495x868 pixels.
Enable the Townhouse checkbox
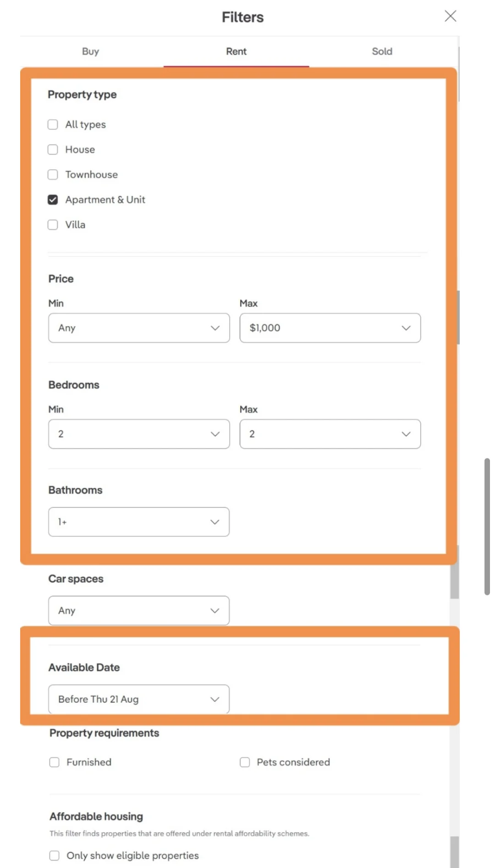(53, 175)
